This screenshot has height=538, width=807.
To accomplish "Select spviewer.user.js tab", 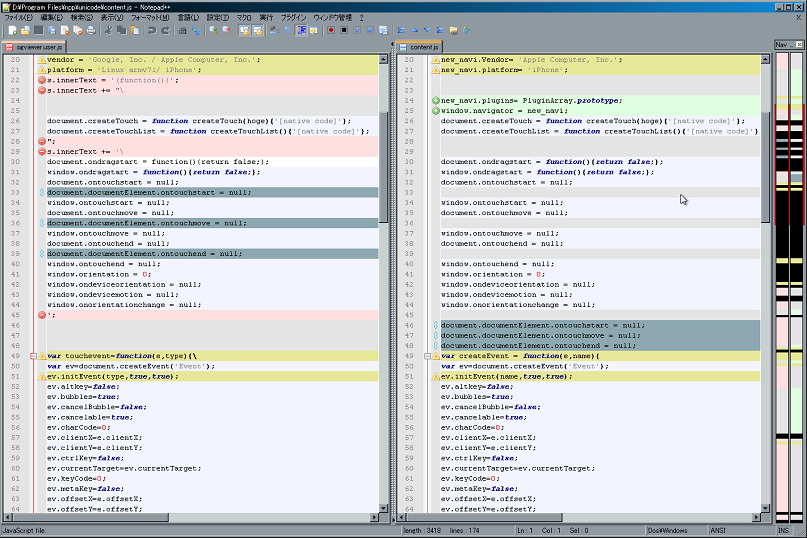I will coord(34,47).
